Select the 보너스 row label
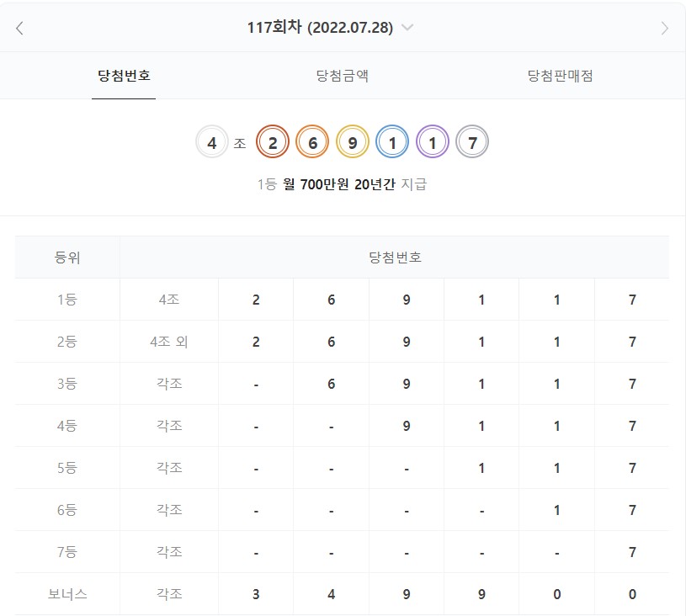686x616 pixels. tap(67, 594)
